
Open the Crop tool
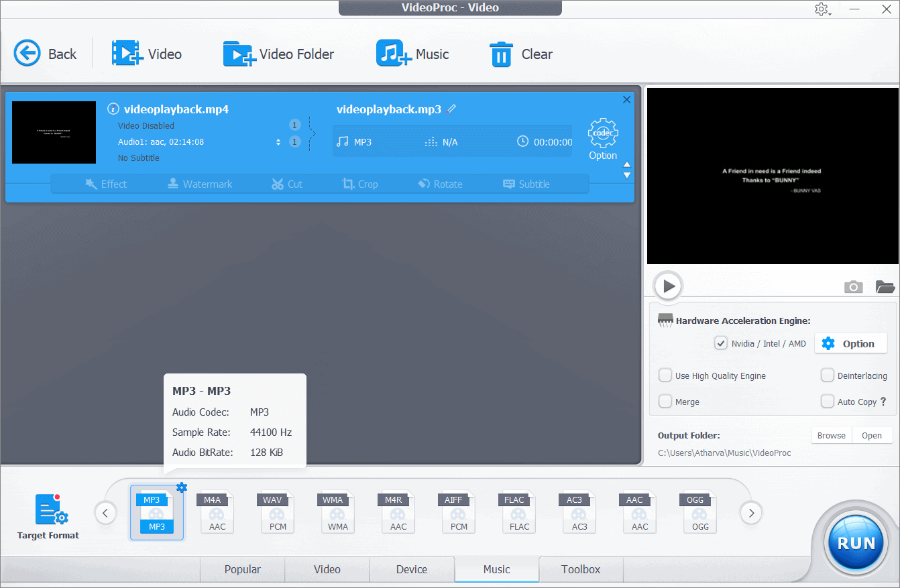pos(360,184)
